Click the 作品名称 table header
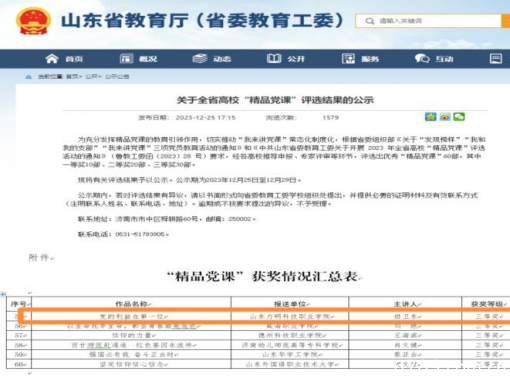The image size is (510, 377). [132, 304]
